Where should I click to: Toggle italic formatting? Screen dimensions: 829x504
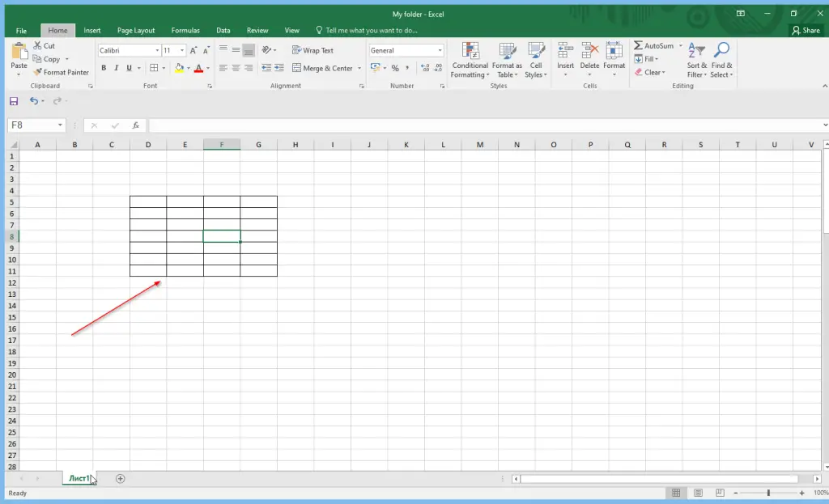pyautogui.click(x=116, y=68)
